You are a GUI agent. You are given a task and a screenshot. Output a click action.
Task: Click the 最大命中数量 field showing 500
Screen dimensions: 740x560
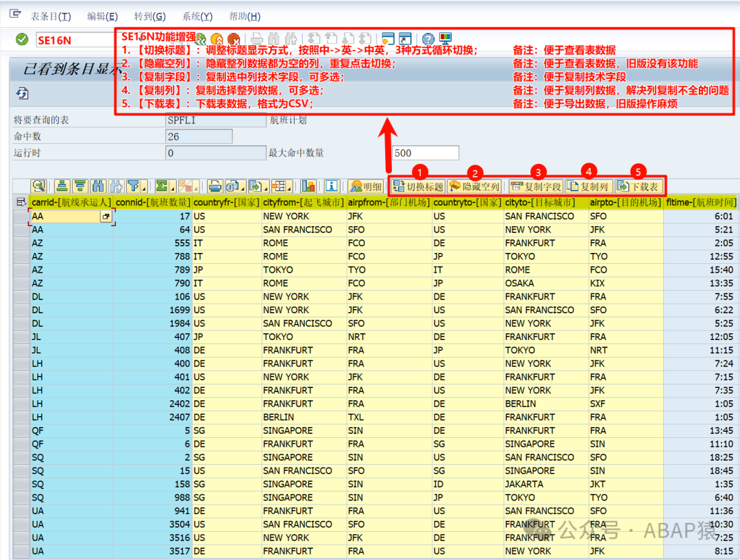pyautogui.click(x=425, y=153)
